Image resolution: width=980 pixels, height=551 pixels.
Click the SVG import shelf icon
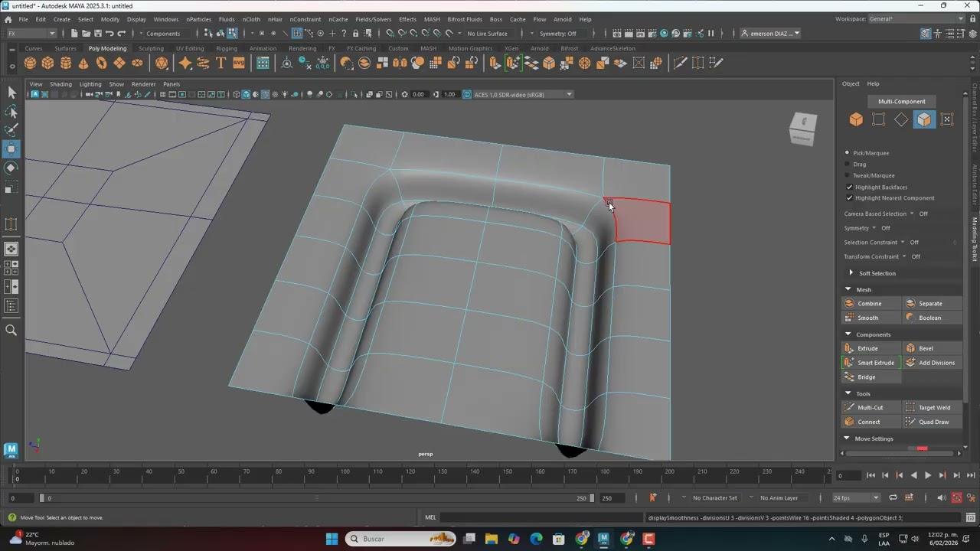(x=239, y=63)
